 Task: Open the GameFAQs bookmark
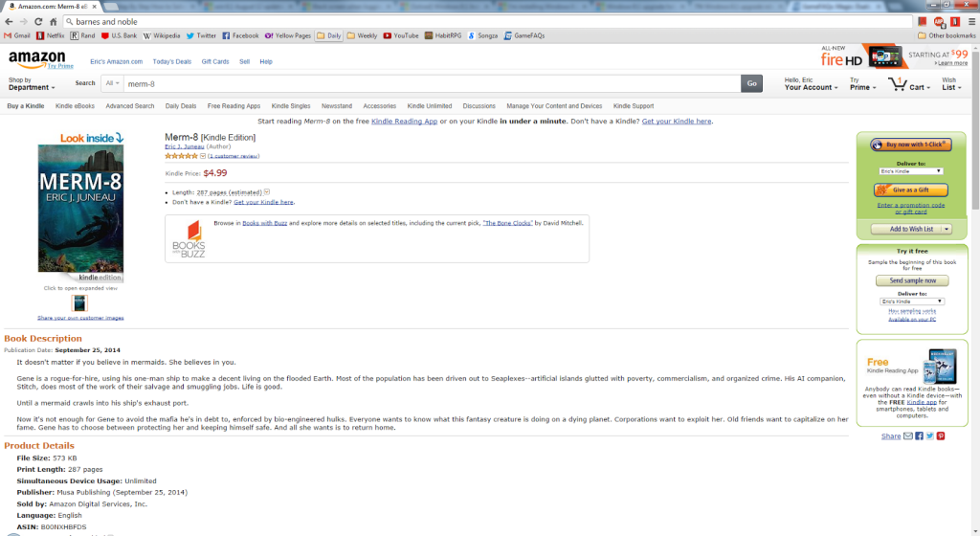click(524, 35)
